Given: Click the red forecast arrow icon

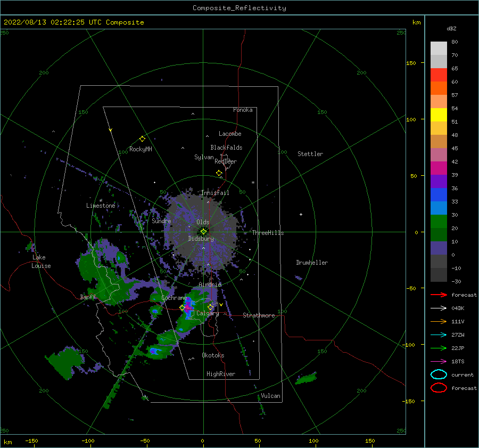Looking at the screenshot, I should (x=439, y=295).
